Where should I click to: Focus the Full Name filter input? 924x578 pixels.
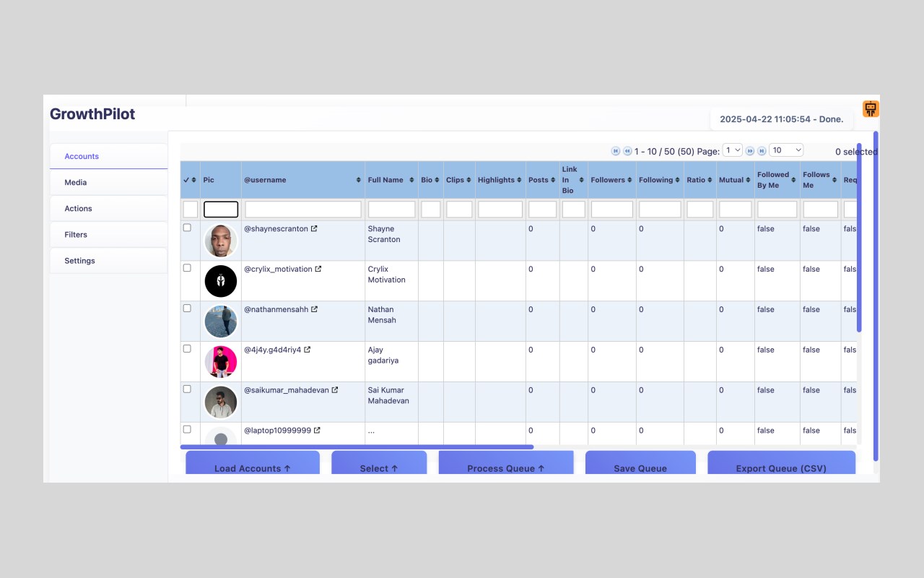click(392, 210)
